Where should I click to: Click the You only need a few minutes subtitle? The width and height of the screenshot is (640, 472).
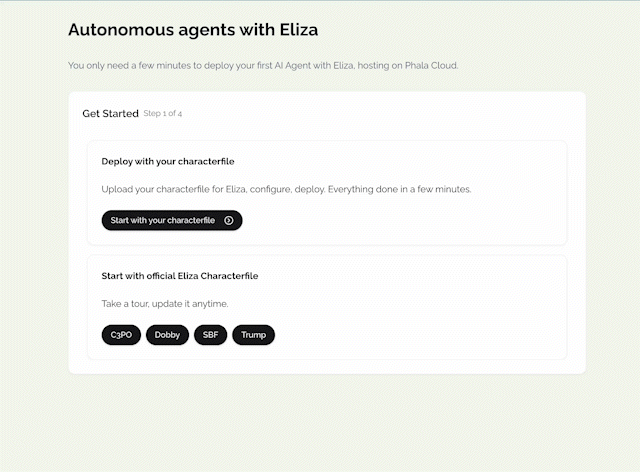click(262, 66)
